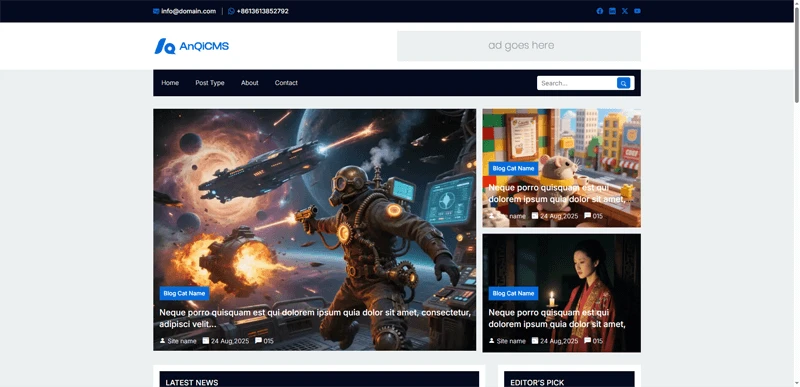The height and width of the screenshot is (387, 800).
Task: Click the AnQiCMS logo
Action: pos(192,46)
